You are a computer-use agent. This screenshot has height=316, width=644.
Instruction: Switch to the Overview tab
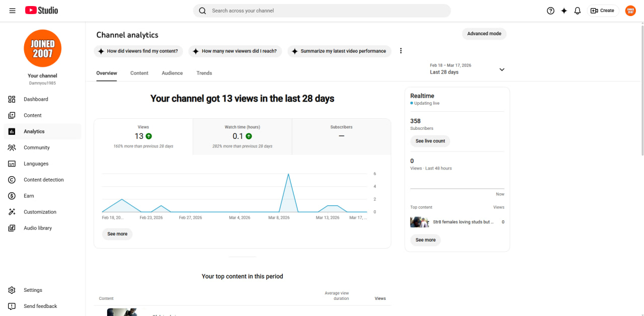point(107,73)
